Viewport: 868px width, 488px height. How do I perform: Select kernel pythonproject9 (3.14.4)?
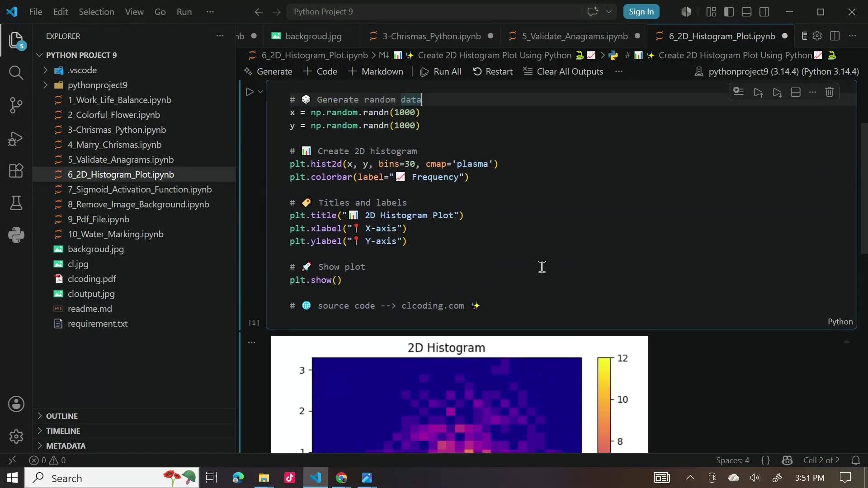pos(776,71)
